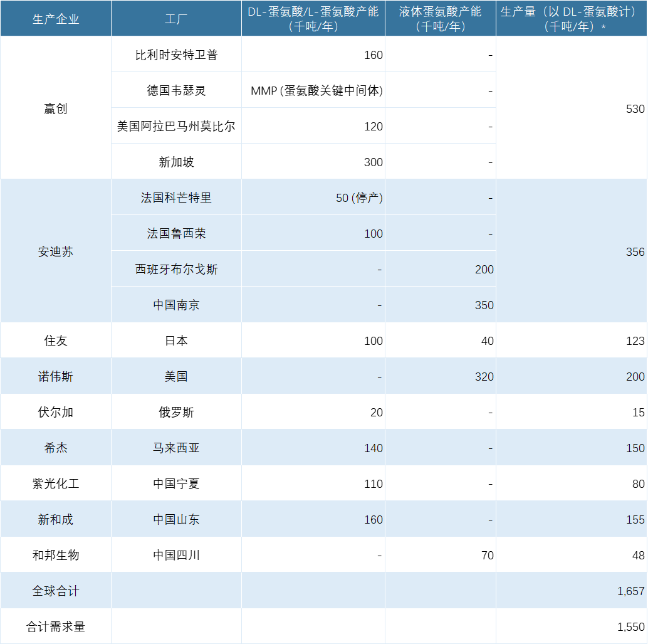Click the 生产量（以 DL-蛋氨酸计）header
This screenshot has height=644, width=648.
tap(572, 19)
